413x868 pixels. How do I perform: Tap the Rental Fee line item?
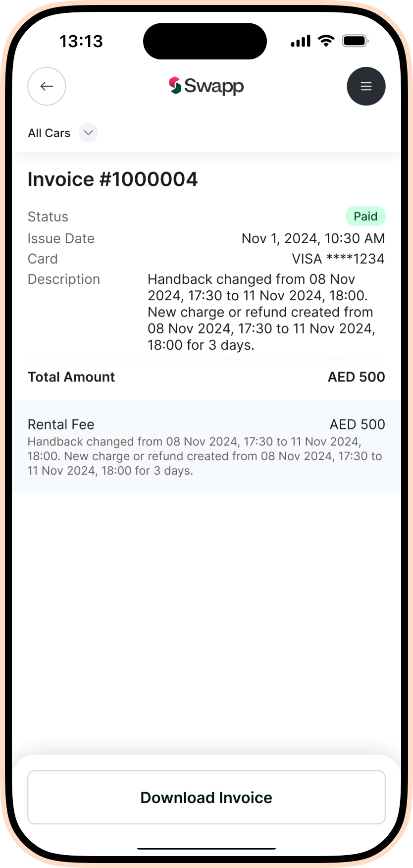pos(61,425)
